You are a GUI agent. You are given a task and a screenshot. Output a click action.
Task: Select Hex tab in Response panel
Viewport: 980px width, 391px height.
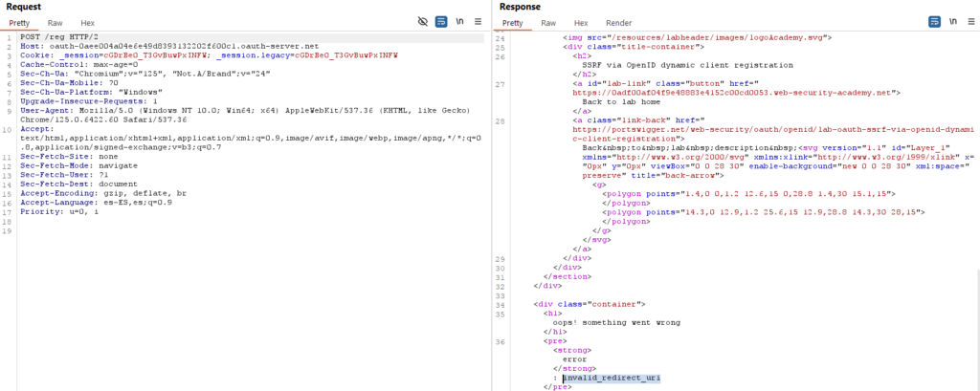[581, 22]
